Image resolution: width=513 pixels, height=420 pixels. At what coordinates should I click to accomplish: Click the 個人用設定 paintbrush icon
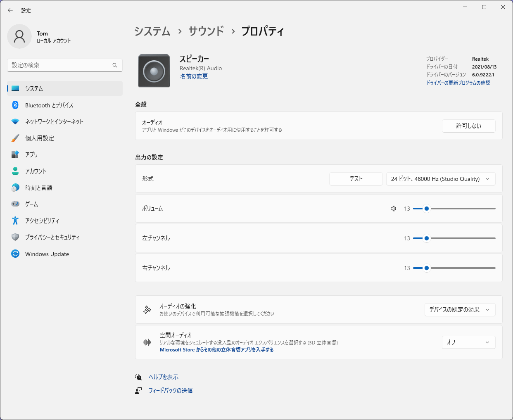pos(15,138)
